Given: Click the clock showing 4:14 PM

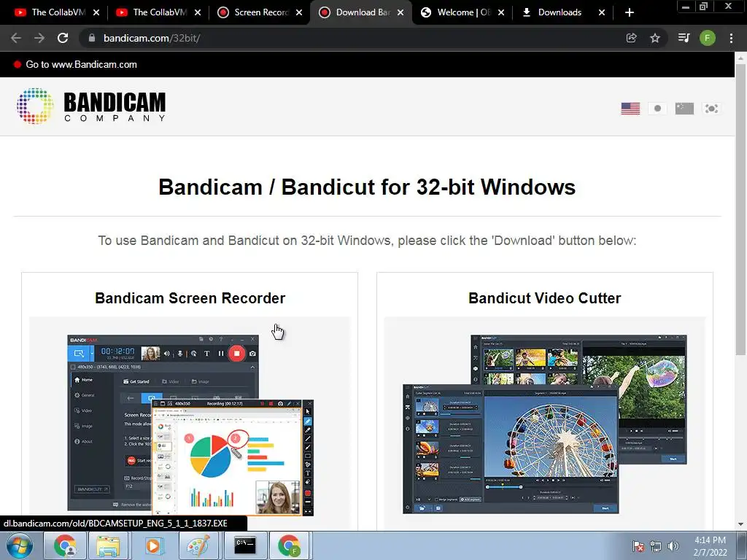Looking at the screenshot, I should (710, 546).
